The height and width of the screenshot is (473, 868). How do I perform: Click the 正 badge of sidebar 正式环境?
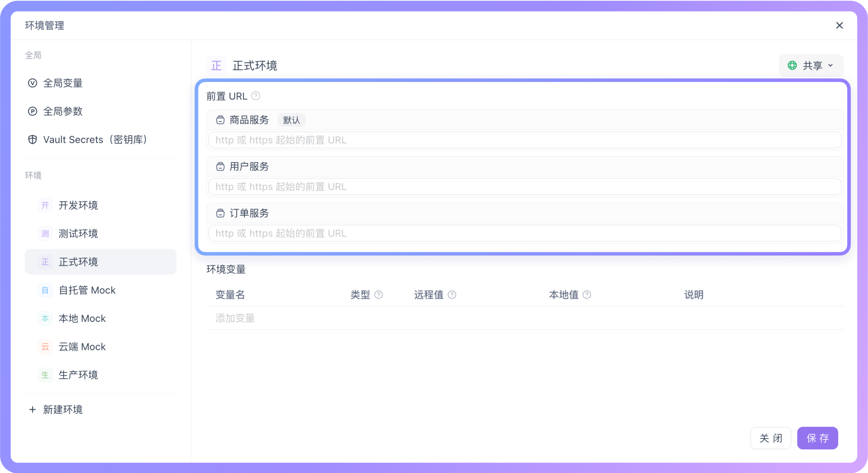(x=45, y=262)
